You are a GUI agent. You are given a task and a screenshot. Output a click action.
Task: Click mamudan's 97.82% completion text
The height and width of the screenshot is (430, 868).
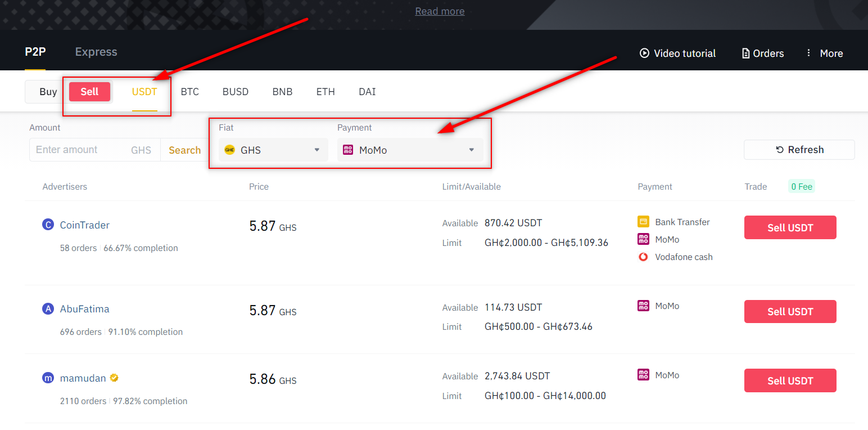(150, 401)
